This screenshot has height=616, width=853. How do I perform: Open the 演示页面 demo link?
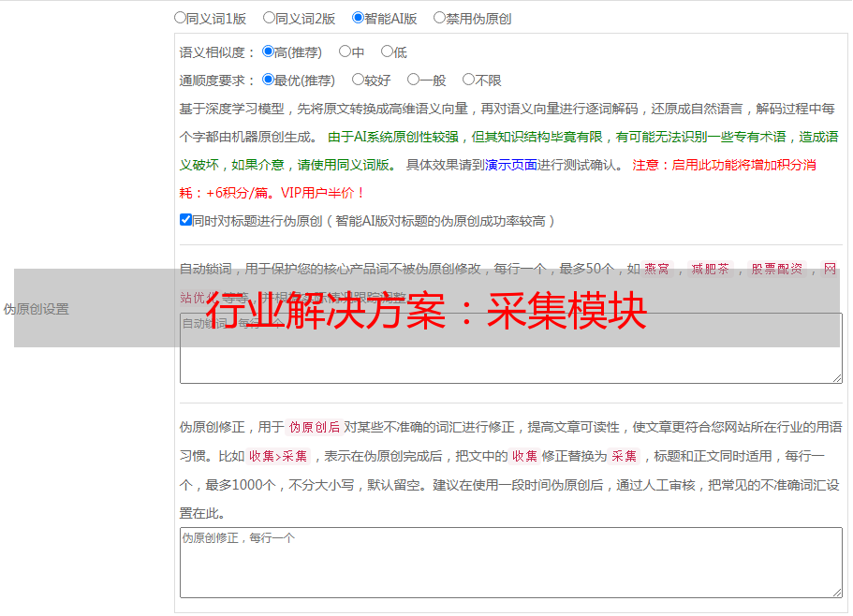pyautogui.click(x=511, y=165)
